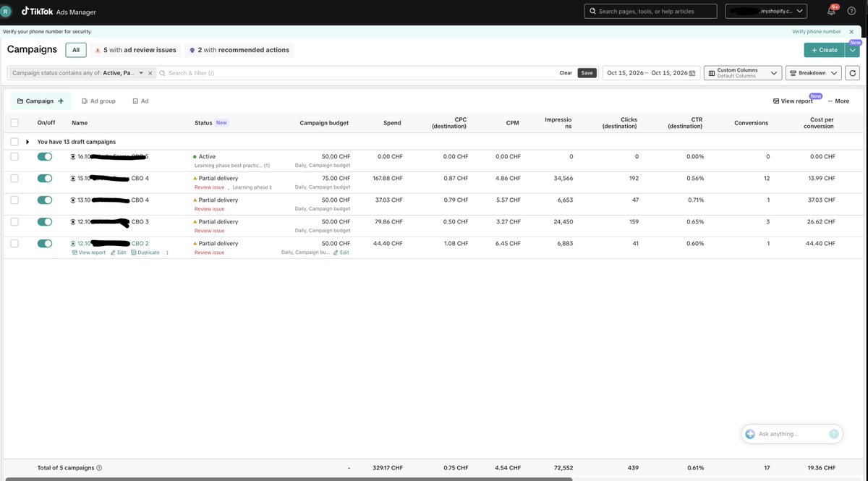Image resolution: width=868 pixels, height=481 pixels.
Task: Click the Save filter button
Action: tap(587, 73)
